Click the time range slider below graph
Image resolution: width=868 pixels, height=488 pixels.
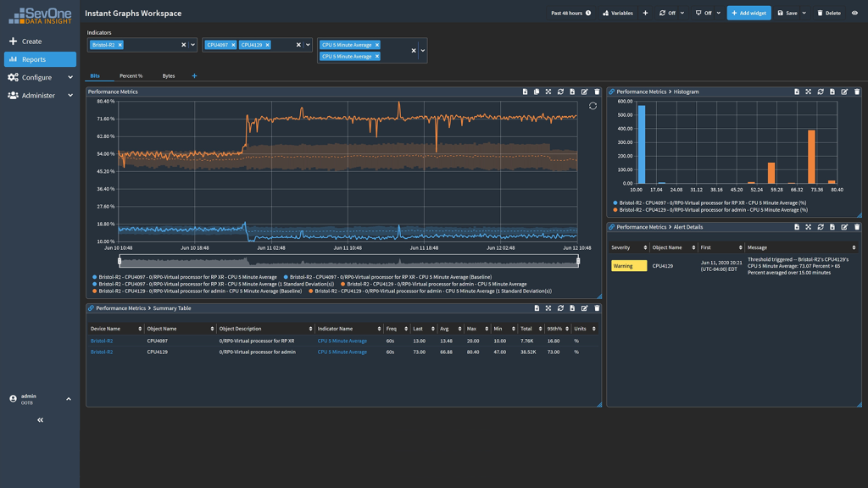(348, 261)
